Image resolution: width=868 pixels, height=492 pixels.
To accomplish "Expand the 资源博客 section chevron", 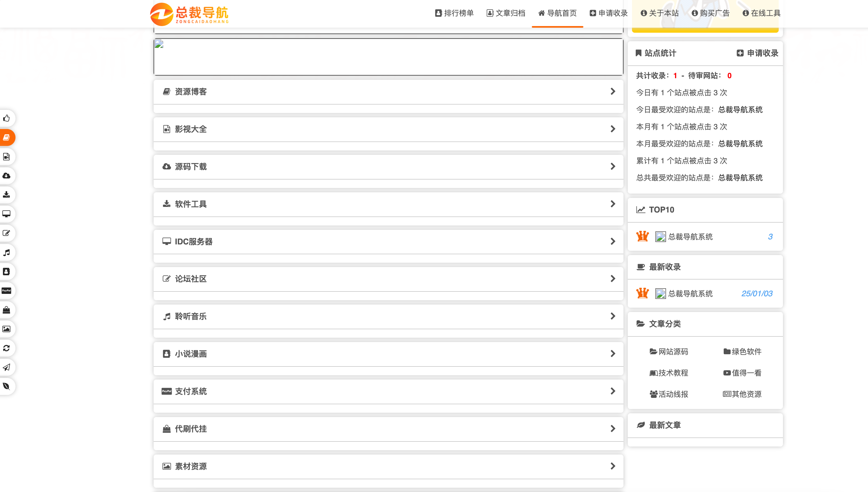I will tap(613, 91).
